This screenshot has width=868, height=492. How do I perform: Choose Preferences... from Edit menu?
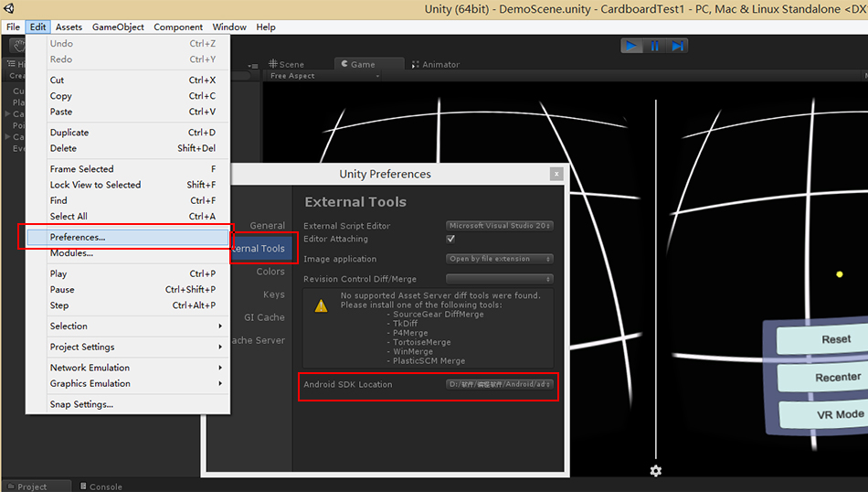128,237
